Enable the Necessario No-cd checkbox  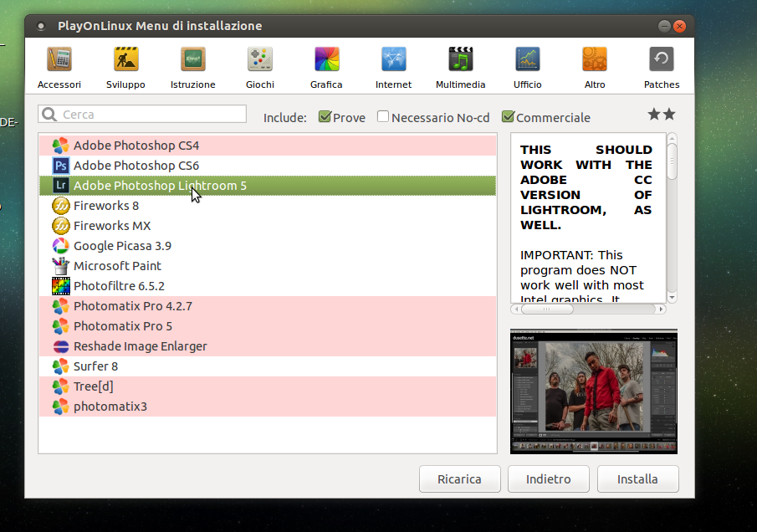383,116
